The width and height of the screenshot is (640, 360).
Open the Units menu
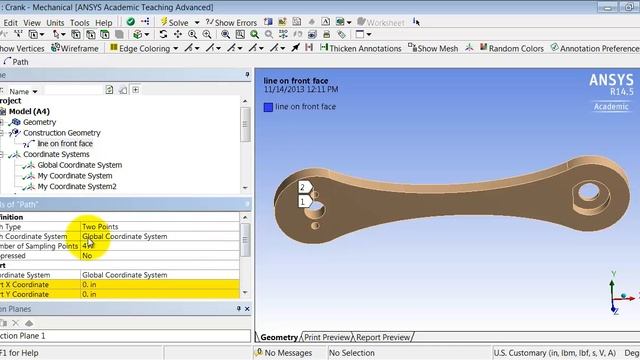pos(55,23)
